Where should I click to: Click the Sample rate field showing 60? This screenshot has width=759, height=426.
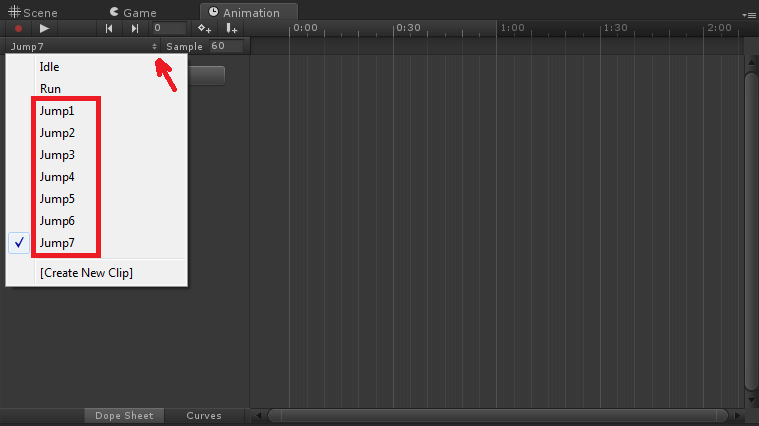[x=226, y=46]
